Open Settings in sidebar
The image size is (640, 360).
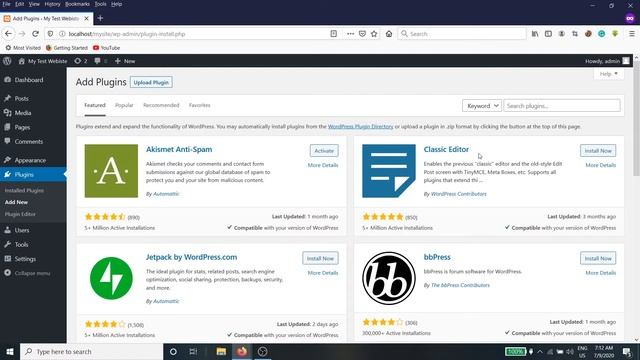25,259
